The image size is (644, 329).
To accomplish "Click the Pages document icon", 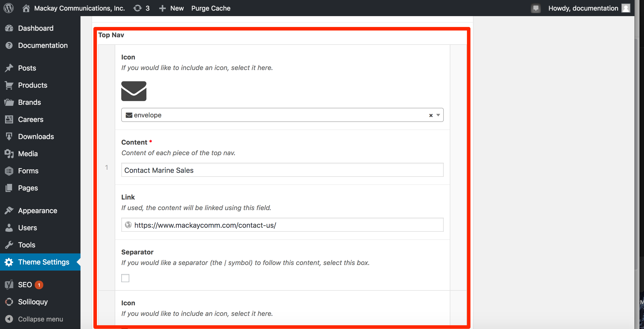I will pyautogui.click(x=9, y=188).
